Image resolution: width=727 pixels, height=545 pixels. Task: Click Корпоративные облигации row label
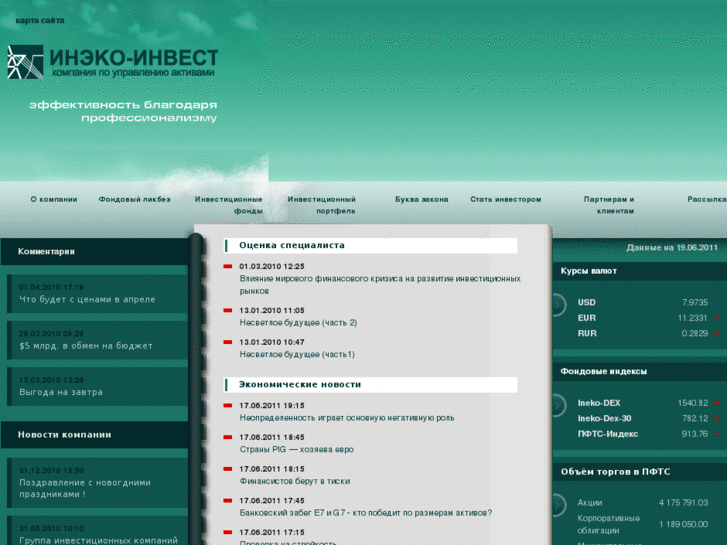pyautogui.click(x=608, y=525)
